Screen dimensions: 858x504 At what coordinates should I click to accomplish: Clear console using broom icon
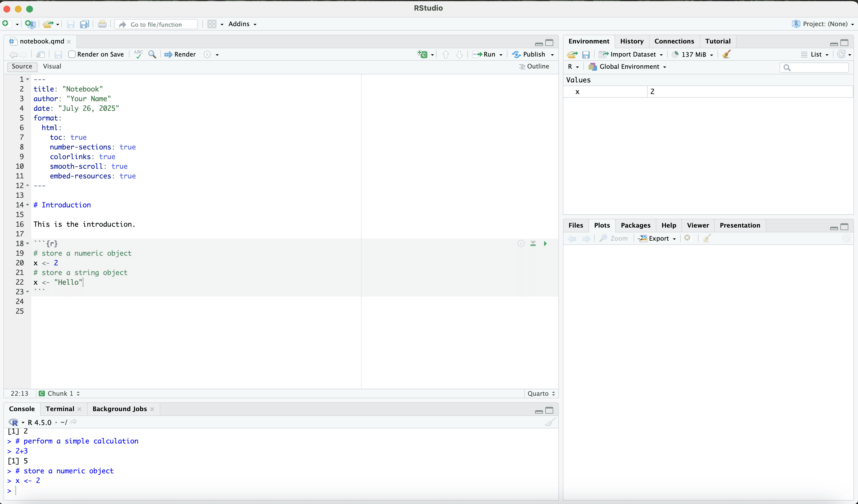pos(550,422)
